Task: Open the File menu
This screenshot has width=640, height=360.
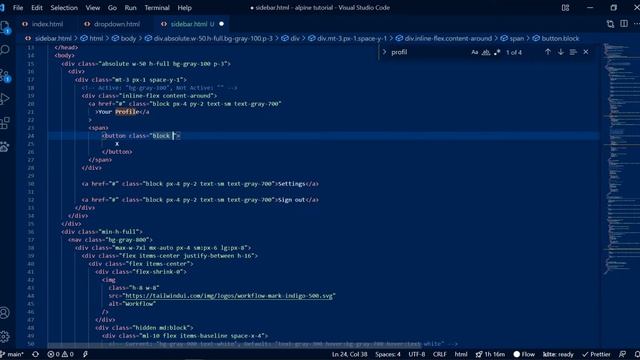Action: point(18,8)
